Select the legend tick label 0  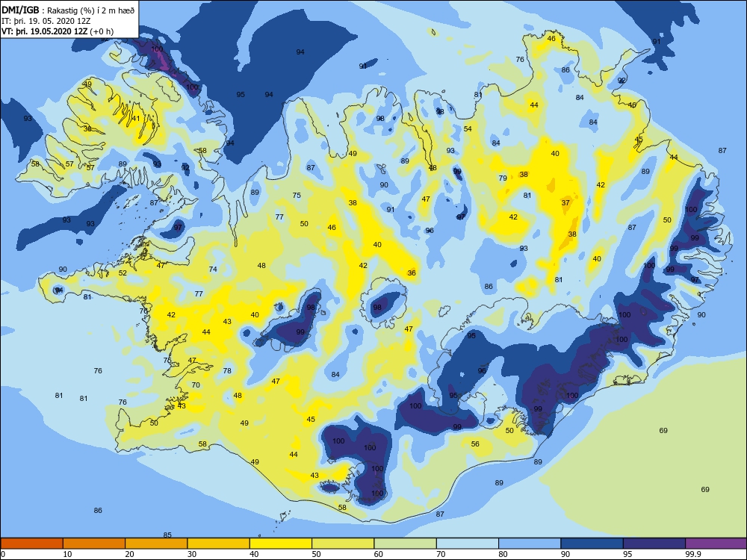pyautogui.click(x=3, y=554)
